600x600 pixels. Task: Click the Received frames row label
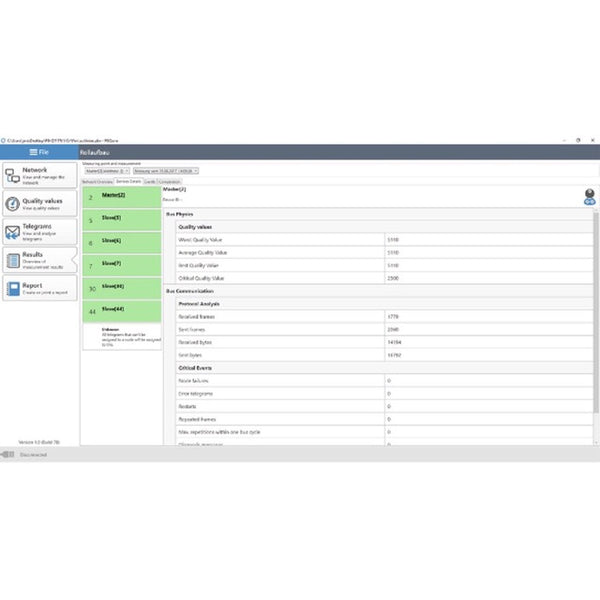coord(197,316)
